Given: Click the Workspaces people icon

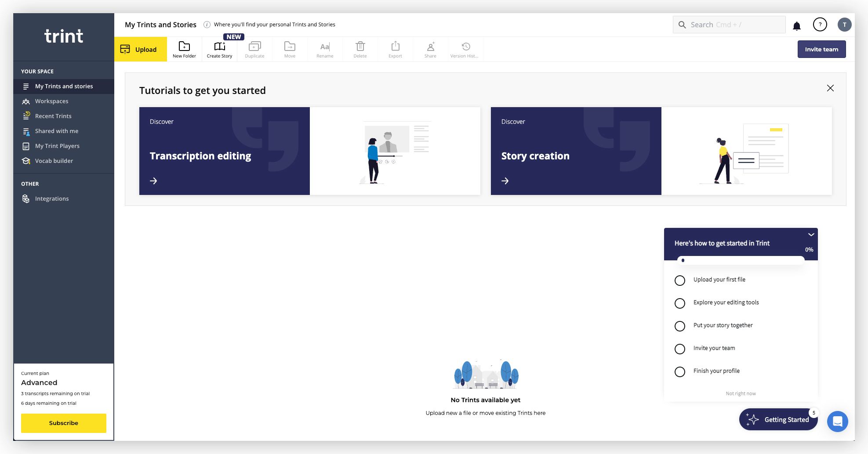Looking at the screenshot, I should pyautogui.click(x=26, y=101).
